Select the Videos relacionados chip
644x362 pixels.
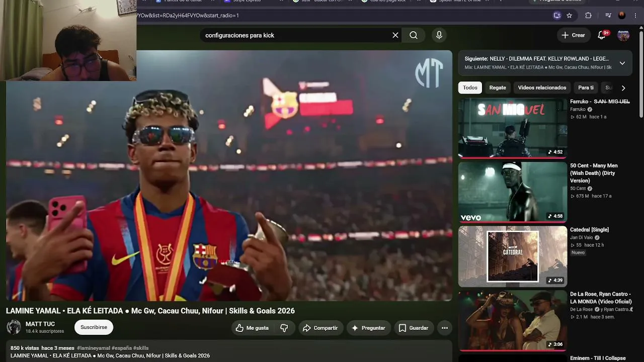(x=542, y=87)
